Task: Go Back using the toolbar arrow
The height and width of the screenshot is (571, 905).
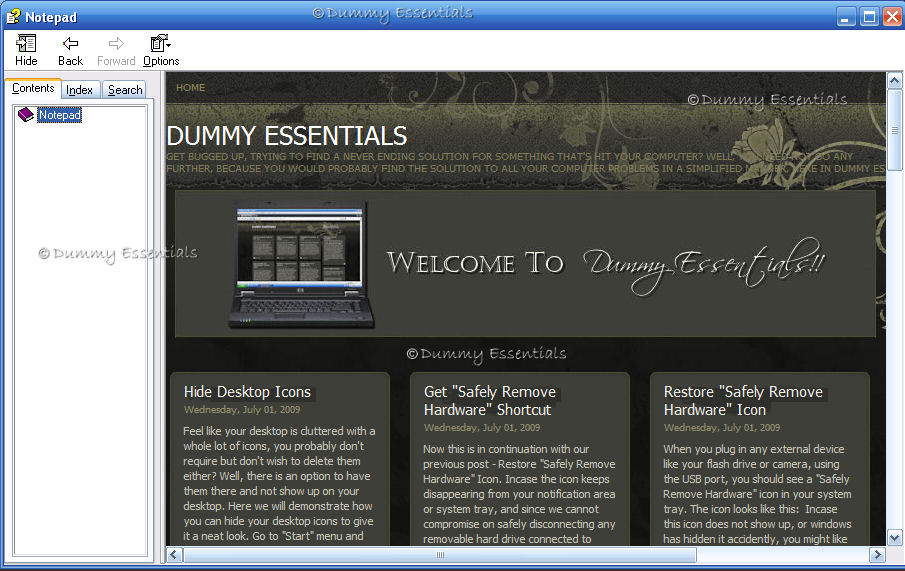Action: tap(70, 50)
